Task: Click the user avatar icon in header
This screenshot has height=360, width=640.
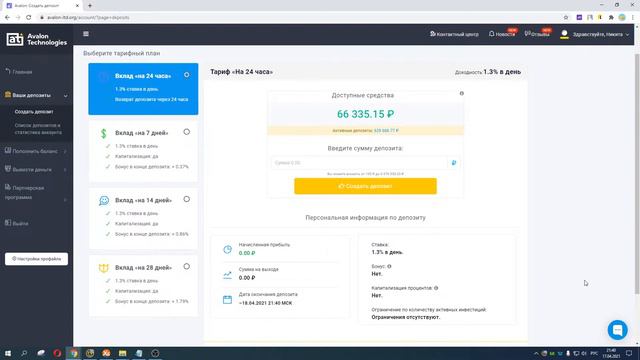Action: (564, 34)
